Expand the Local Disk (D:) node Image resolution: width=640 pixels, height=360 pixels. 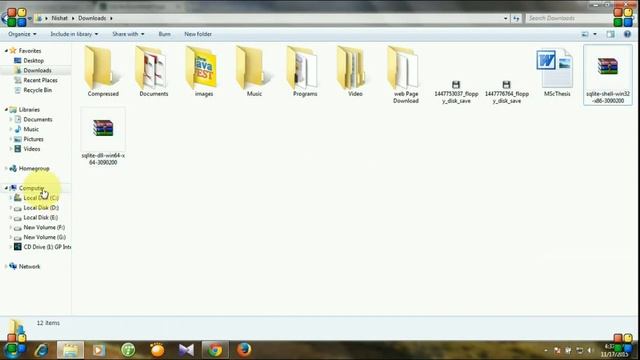(x=11, y=207)
